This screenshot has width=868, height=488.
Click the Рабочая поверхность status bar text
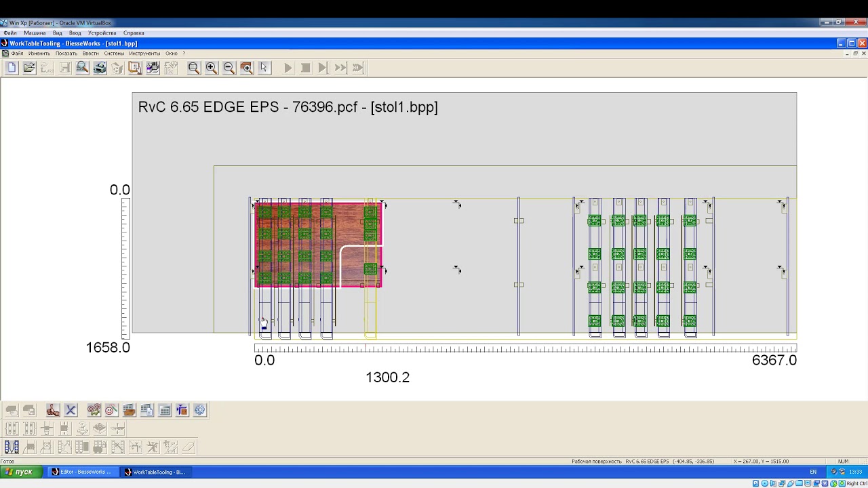[x=597, y=462]
